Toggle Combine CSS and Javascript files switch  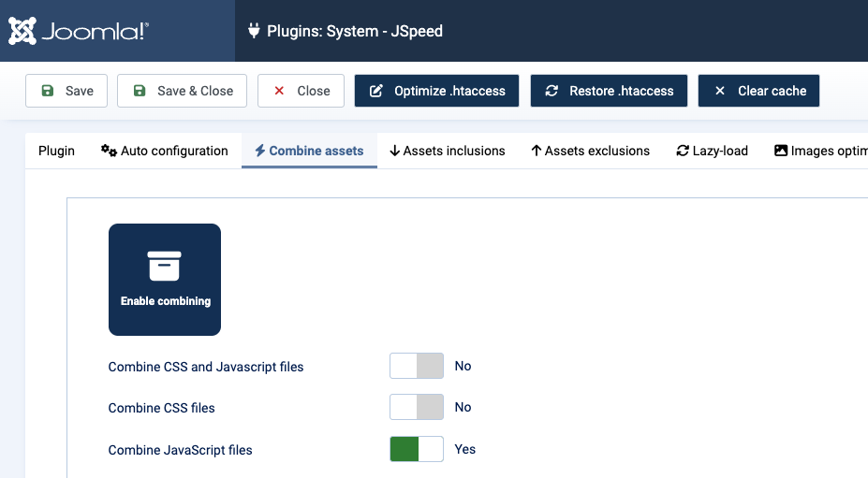(417, 366)
